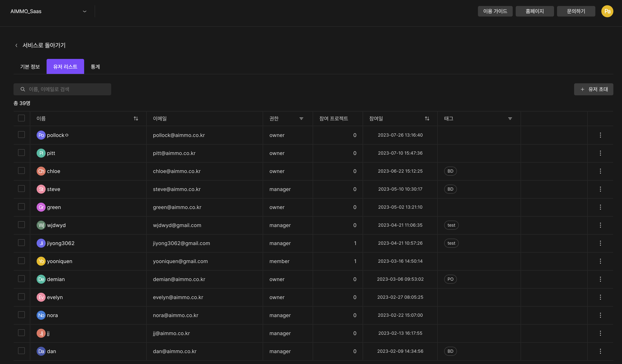Click the yellow Pa profile avatar

coord(607,11)
